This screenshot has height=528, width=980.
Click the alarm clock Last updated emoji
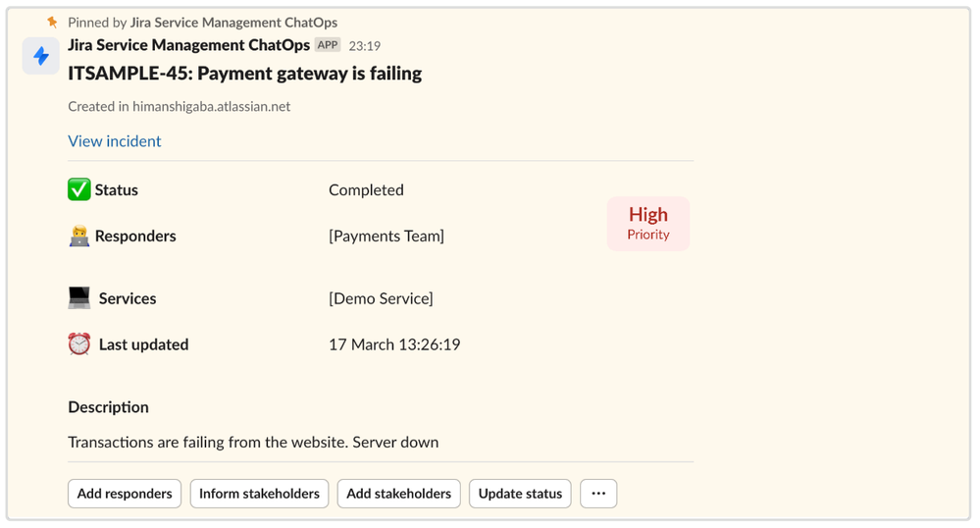[x=79, y=344]
